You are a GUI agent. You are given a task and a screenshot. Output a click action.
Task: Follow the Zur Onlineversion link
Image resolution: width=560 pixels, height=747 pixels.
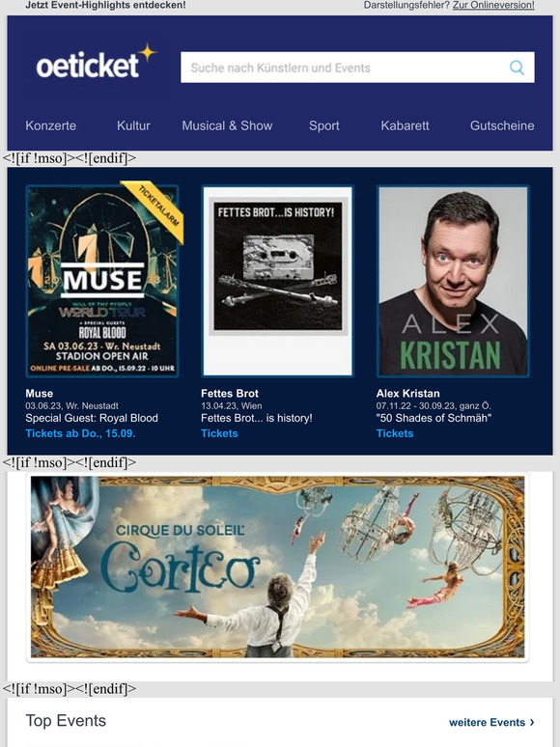tap(493, 5)
